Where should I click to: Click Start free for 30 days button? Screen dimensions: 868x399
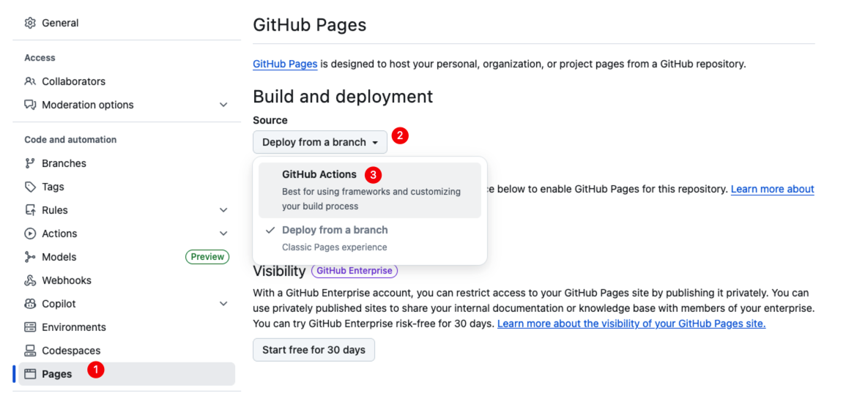pyautogui.click(x=314, y=350)
